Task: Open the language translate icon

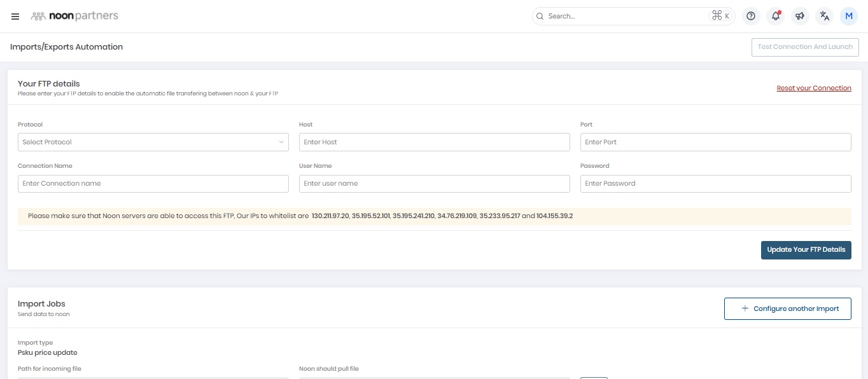Action: point(825,16)
